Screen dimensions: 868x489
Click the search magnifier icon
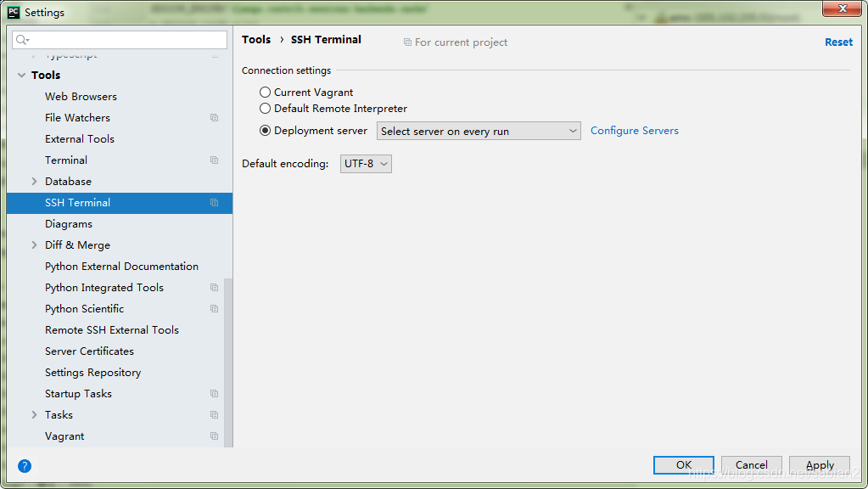[22, 40]
